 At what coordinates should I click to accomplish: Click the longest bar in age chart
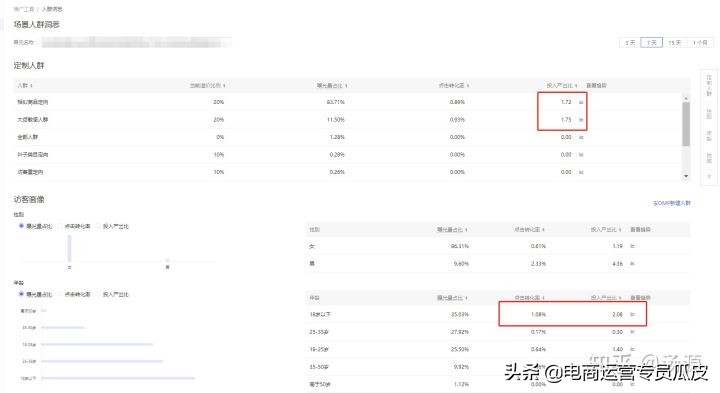[118, 378]
